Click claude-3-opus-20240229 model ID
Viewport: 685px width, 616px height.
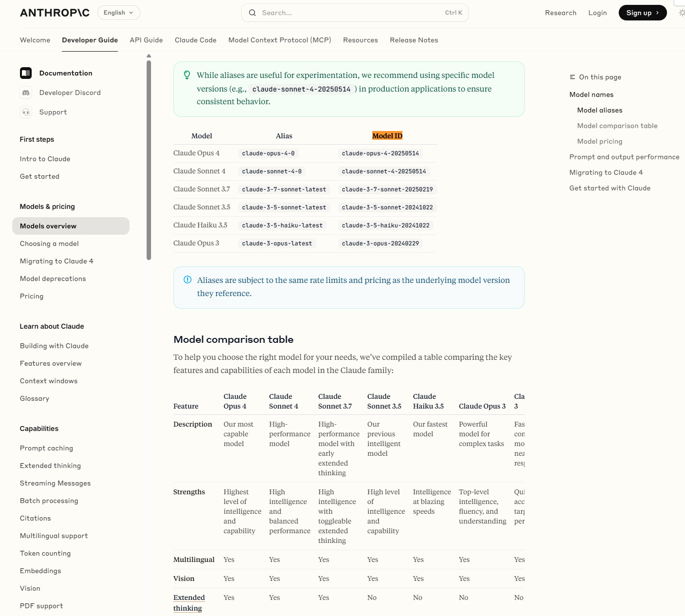coord(381,243)
